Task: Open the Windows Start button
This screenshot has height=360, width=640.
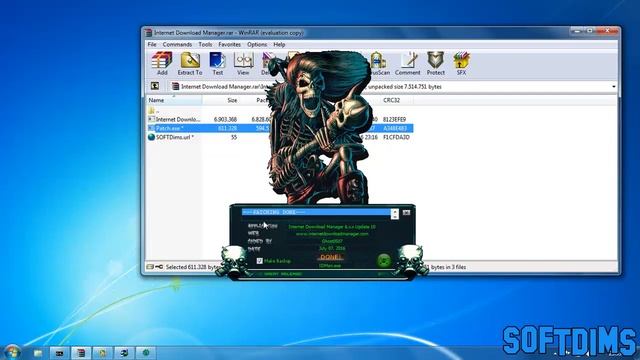Action: coord(13,352)
